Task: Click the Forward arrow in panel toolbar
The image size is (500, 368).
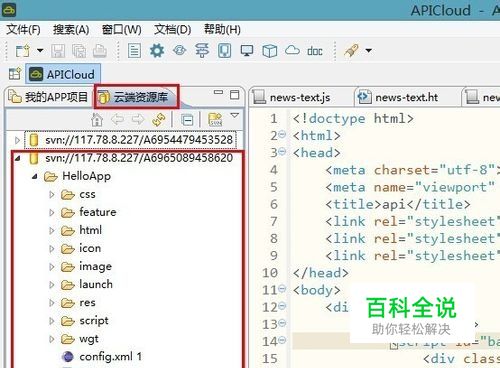Action: click(138, 119)
